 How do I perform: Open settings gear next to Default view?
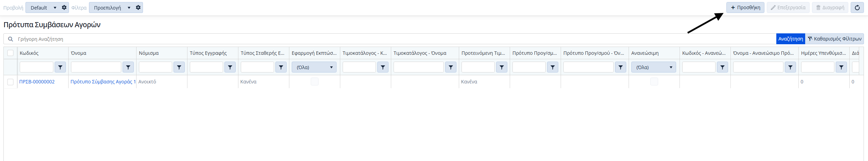point(64,7)
